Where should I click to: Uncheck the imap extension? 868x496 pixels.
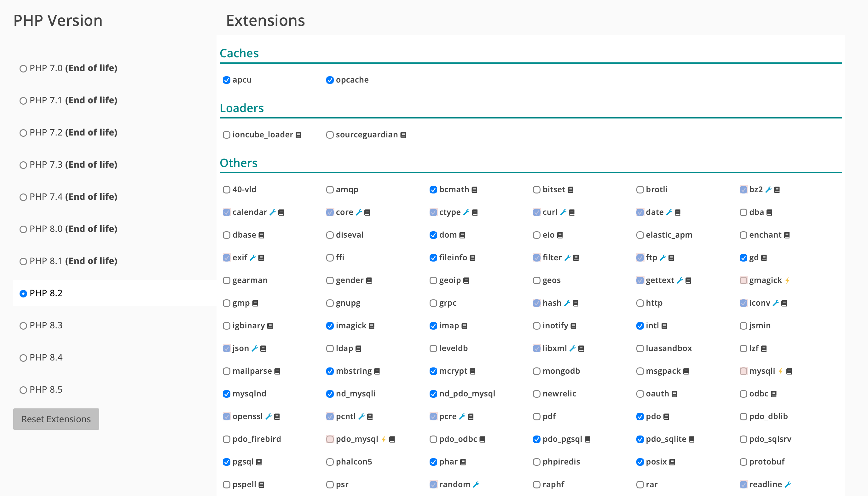433,326
